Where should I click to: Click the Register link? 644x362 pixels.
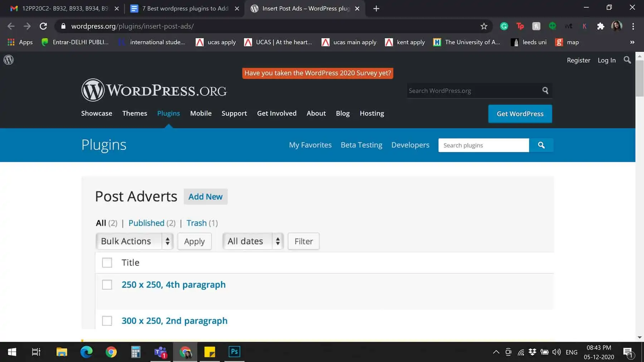point(579,60)
